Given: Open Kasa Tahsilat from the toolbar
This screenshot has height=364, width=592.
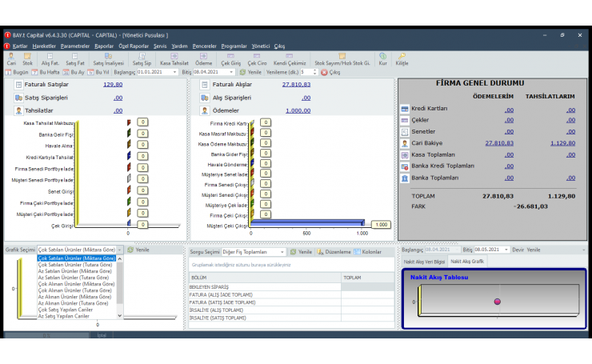Looking at the screenshot, I should (x=174, y=58).
